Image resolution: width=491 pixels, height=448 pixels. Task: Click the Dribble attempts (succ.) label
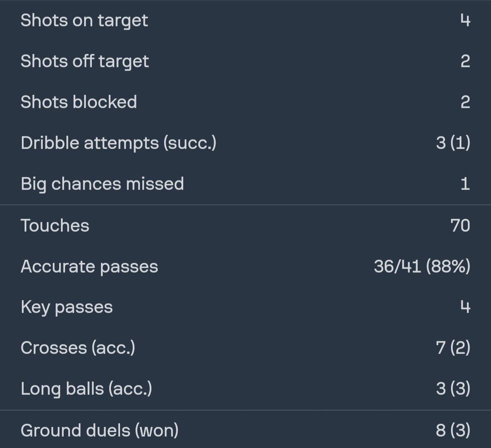(118, 143)
